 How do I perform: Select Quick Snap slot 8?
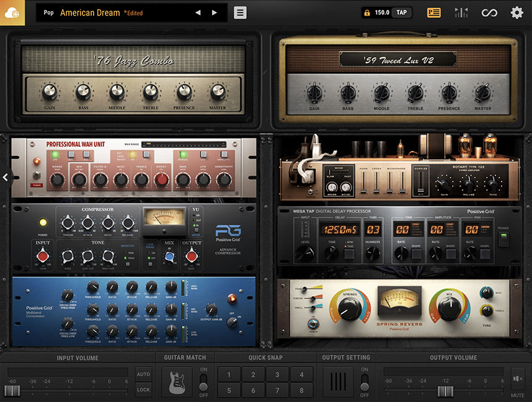pos(301,391)
